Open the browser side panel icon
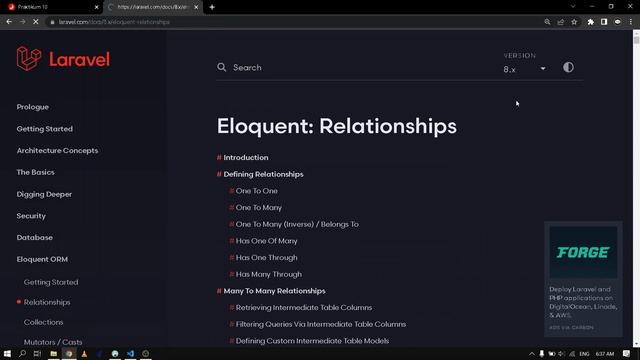This screenshot has height=360, width=640. pos(604,22)
